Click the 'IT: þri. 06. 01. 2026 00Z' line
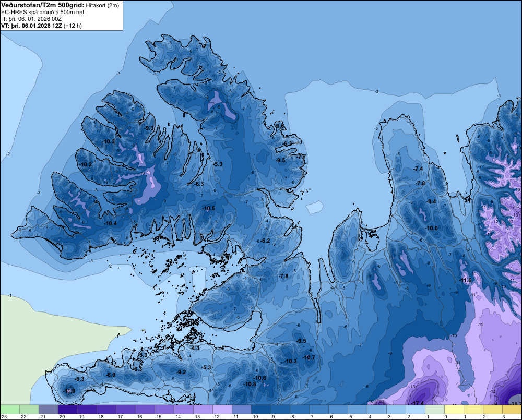The width and height of the screenshot is (522, 420). [x=31, y=19]
